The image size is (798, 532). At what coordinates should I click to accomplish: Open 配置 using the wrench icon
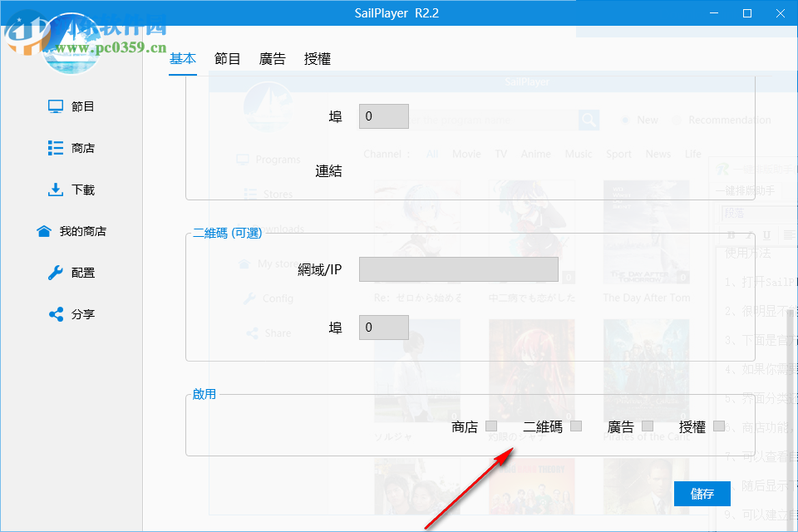(54, 273)
